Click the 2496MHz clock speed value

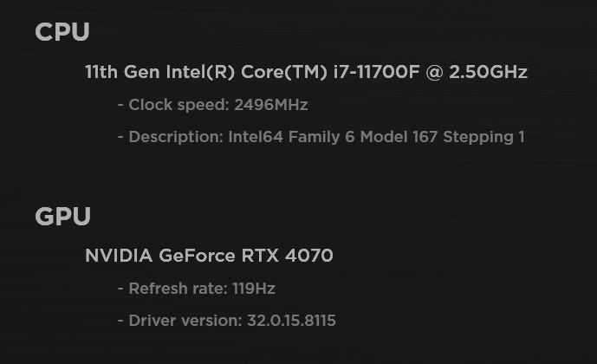tap(271, 105)
